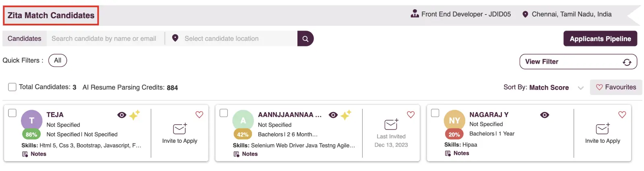The height and width of the screenshot is (171, 644).
Task: Open candidate name NAGARAJ Y
Action: pyautogui.click(x=489, y=115)
